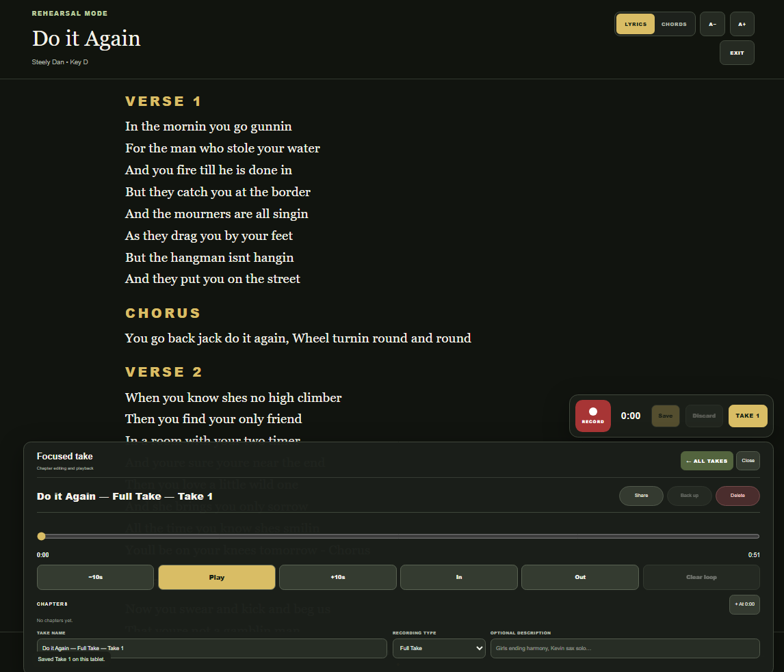Skip forward 10 seconds
The width and height of the screenshot is (784, 672).
click(x=338, y=577)
